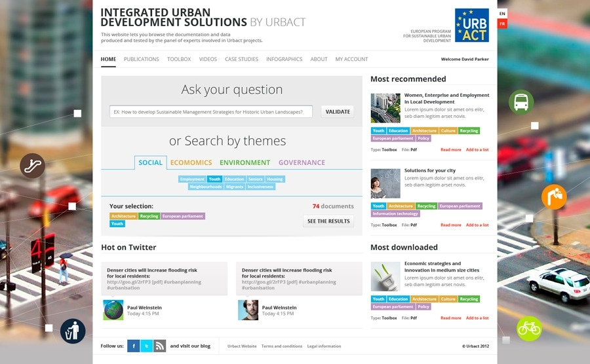The image size is (590, 364).
Task: Click the VALIDATE button
Action: click(x=338, y=111)
